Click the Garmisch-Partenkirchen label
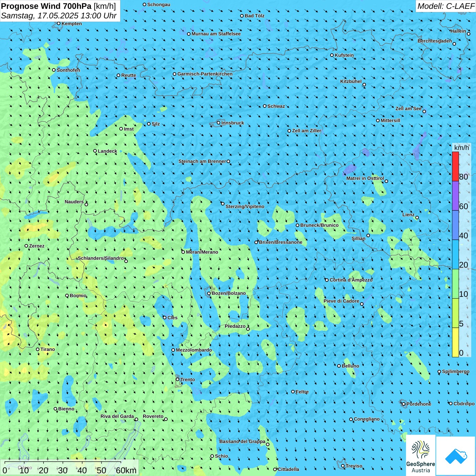The width and height of the screenshot is (476, 476). (205, 74)
